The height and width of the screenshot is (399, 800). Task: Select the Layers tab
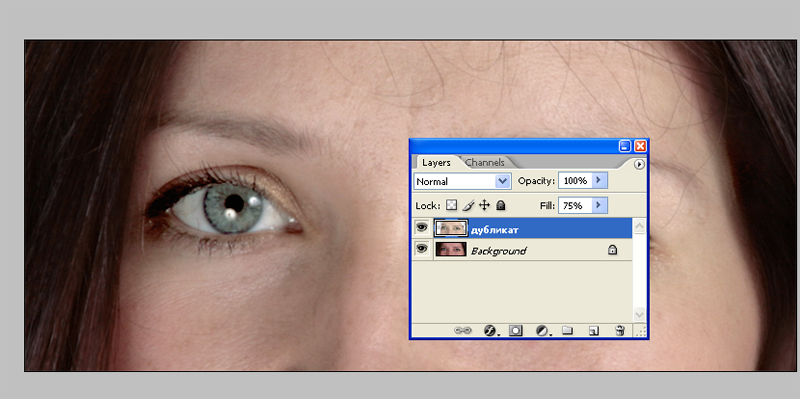click(x=436, y=162)
